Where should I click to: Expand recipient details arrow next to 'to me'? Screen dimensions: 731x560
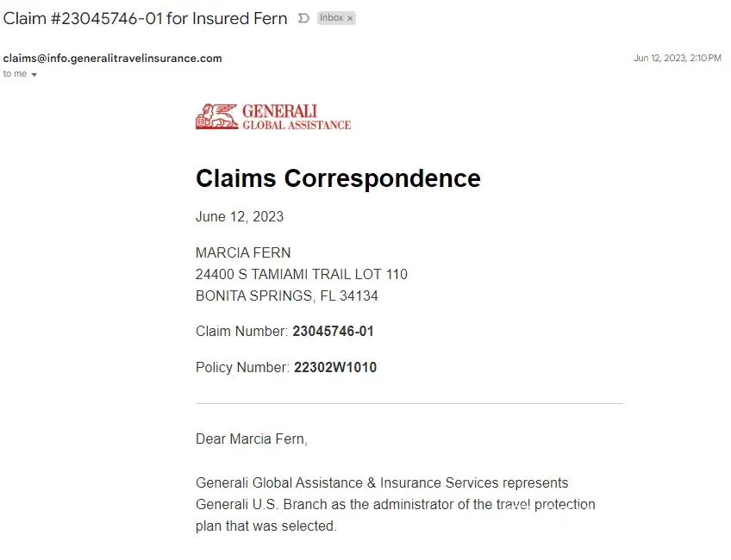tap(34, 75)
